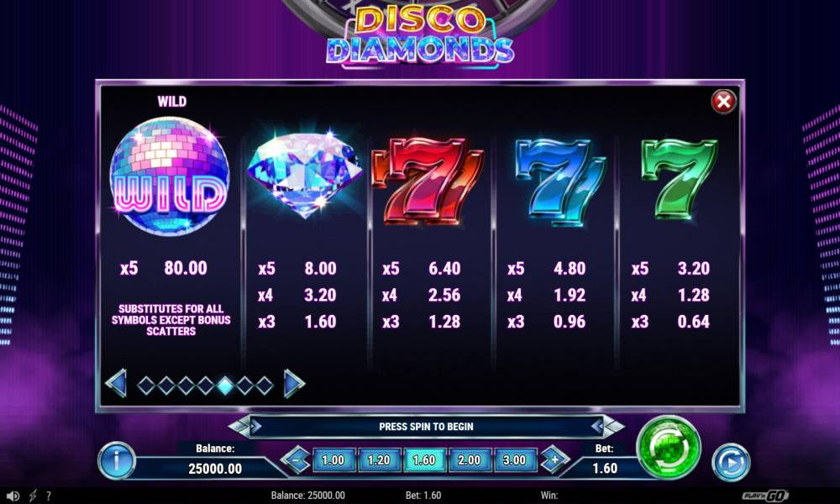Go to the next paytable page arrow
Image resolution: width=840 pixels, height=504 pixels.
click(294, 384)
